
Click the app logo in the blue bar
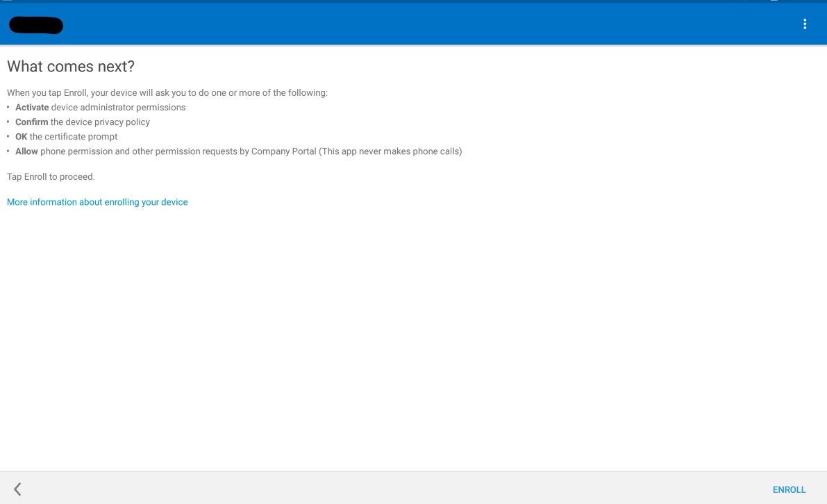coord(35,25)
